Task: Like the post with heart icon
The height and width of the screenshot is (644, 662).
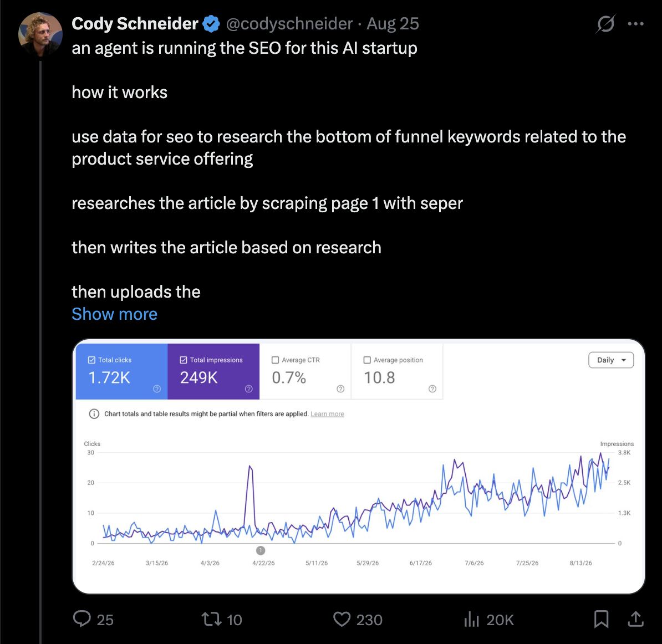Action: click(342, 619)
